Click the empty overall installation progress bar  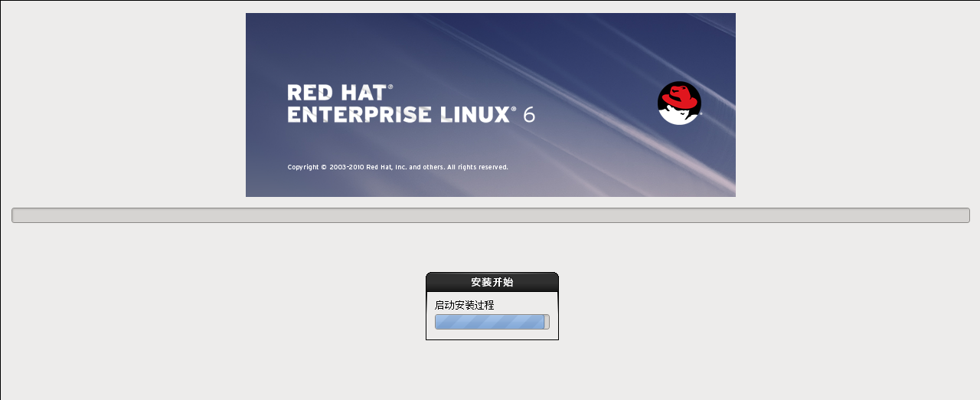pos(491,215)
